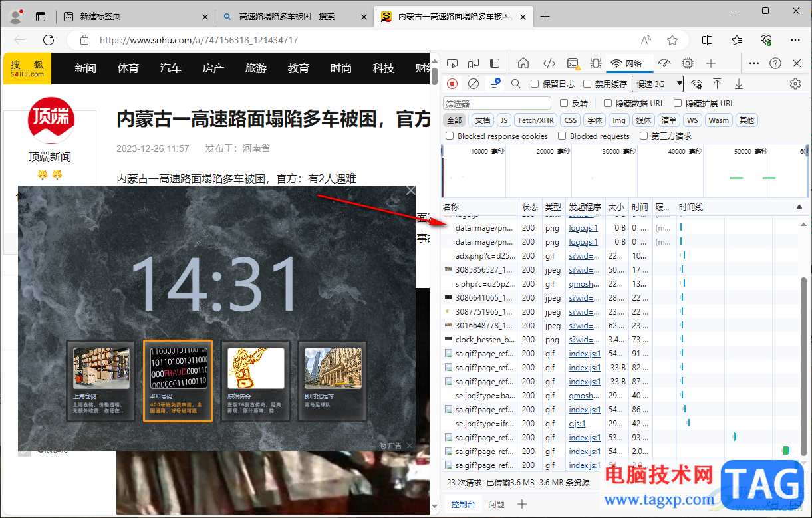This screenshot has height=518, width=812.
Task: Click into the 筛选器 filter field
Action: (x=497, y=103)
